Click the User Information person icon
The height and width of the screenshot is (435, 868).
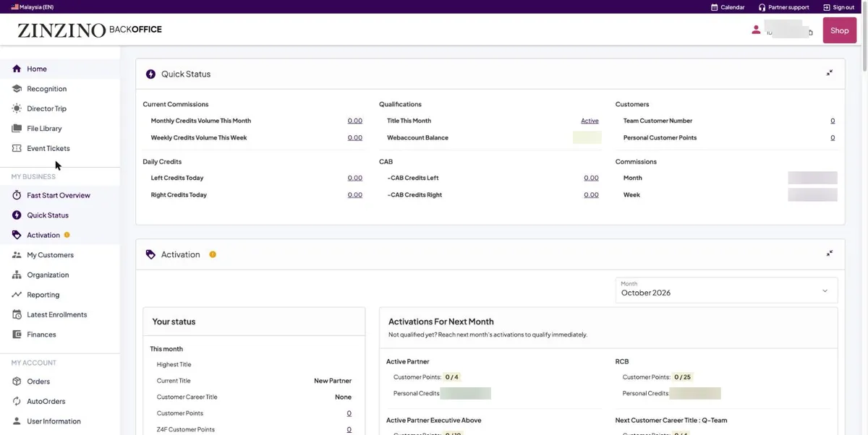tap(17, 421)
